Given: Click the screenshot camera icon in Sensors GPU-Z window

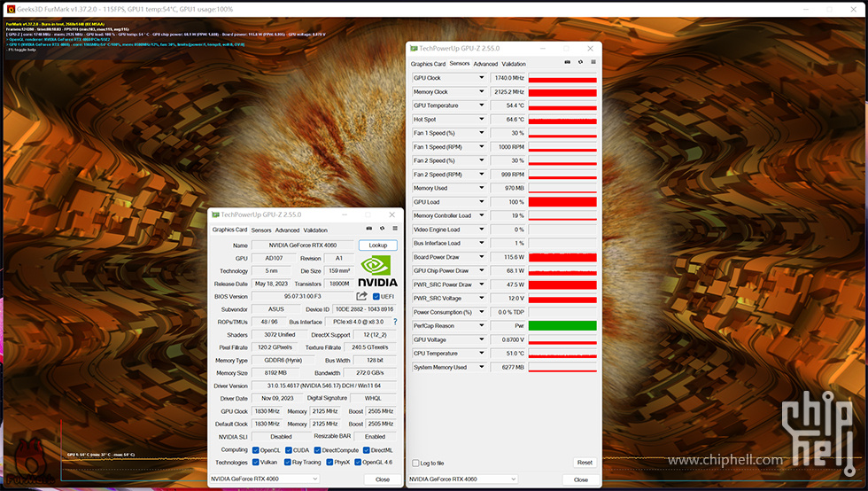Looking at the screenshot, I should pyautogui.click(x=568, y=62).
